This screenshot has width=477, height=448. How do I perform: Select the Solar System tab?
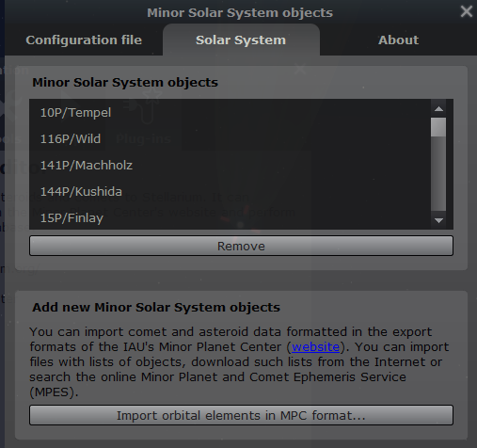[x=241, y=40]
